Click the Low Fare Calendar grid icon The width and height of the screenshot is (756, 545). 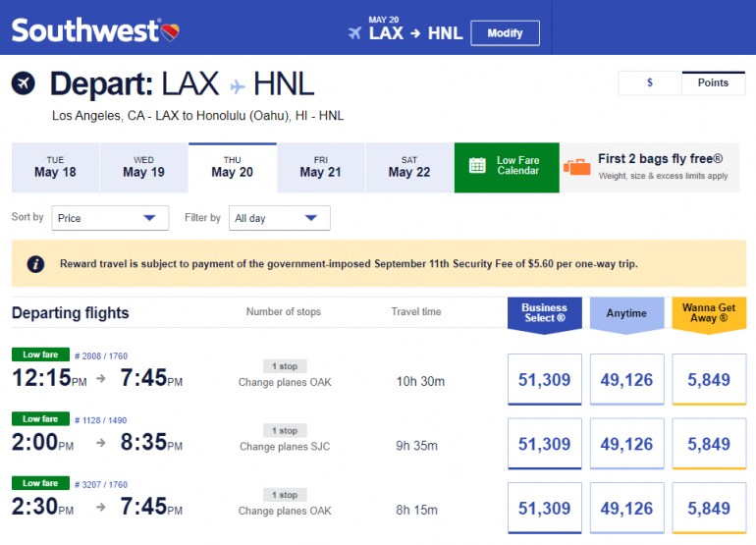click(x=477, y=166)
